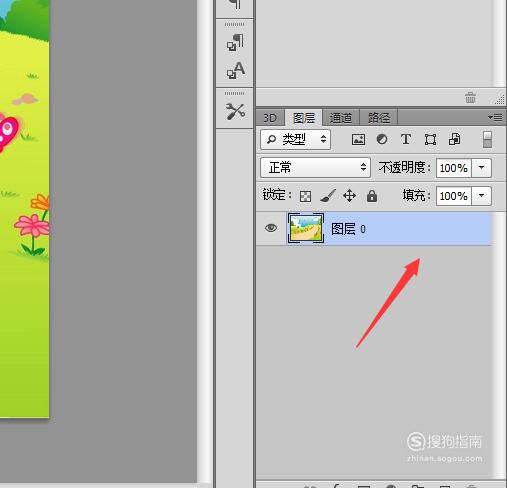Click the 不透明度 label
This screenshot has height=488, width=507.
404,167
